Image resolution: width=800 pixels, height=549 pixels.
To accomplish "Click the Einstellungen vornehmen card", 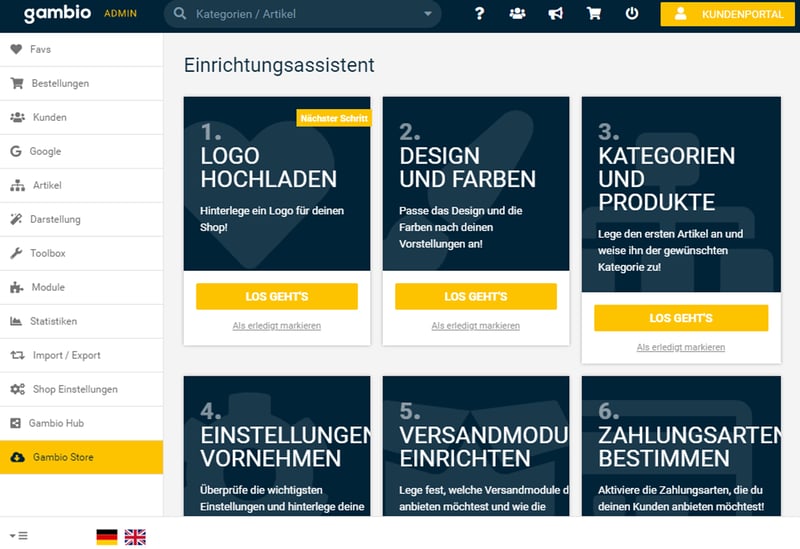I will click(x=277, y=446).
